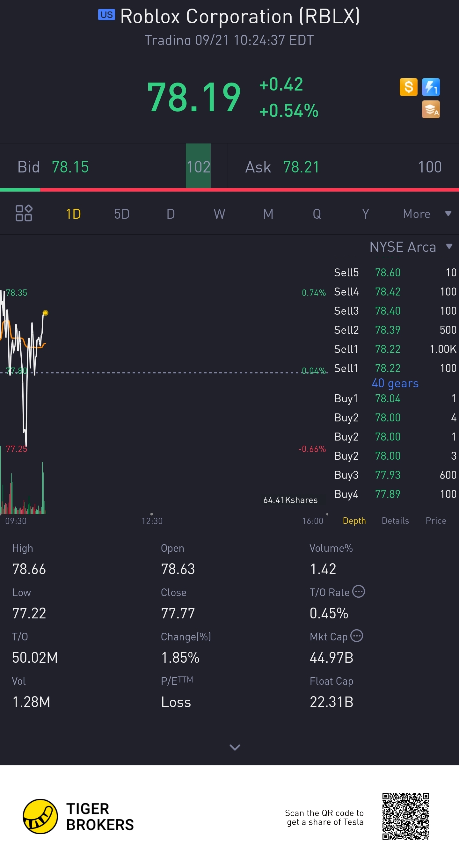Tap the ask size 100
The image size is (459, 868).
tap(430, 167)
